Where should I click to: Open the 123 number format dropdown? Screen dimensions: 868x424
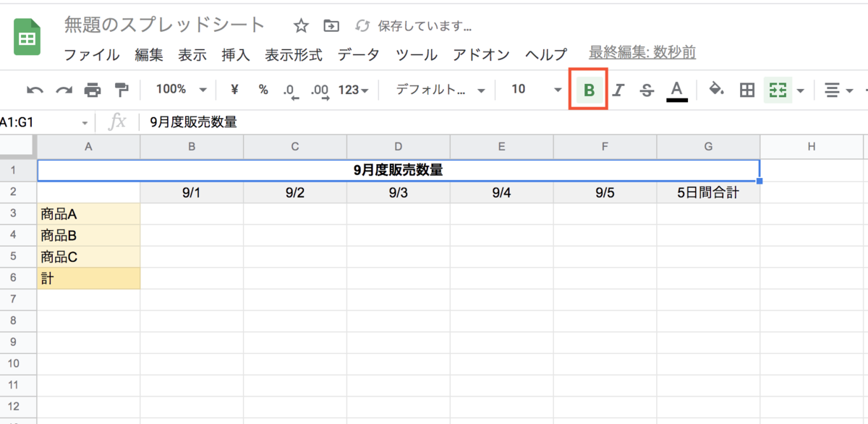point(355,90)
